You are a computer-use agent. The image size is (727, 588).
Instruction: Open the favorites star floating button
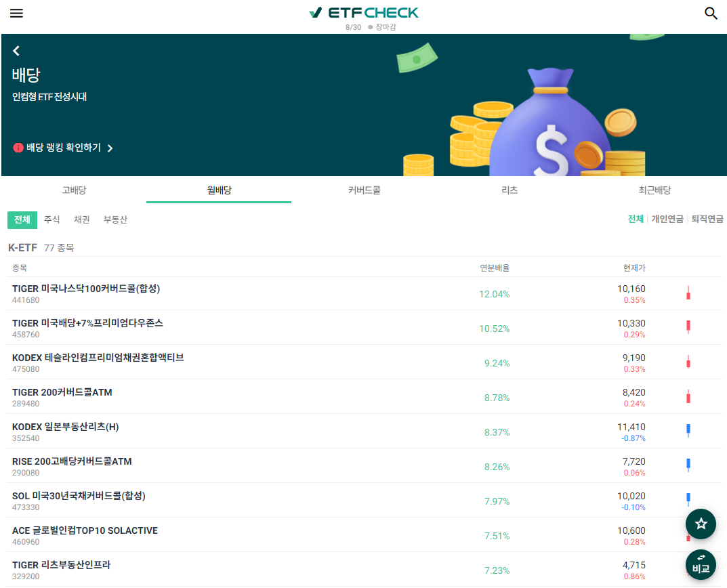701,524
